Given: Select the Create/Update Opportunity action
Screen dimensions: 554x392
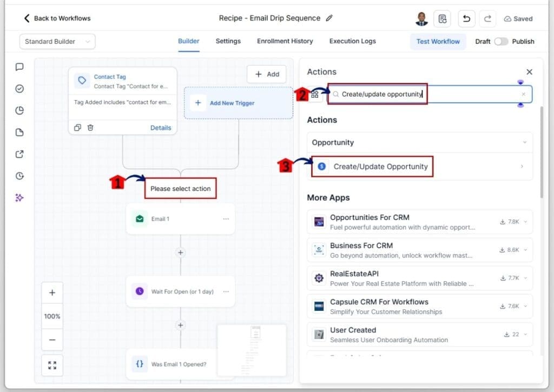Looking at the screenshot, I should 380,167.
